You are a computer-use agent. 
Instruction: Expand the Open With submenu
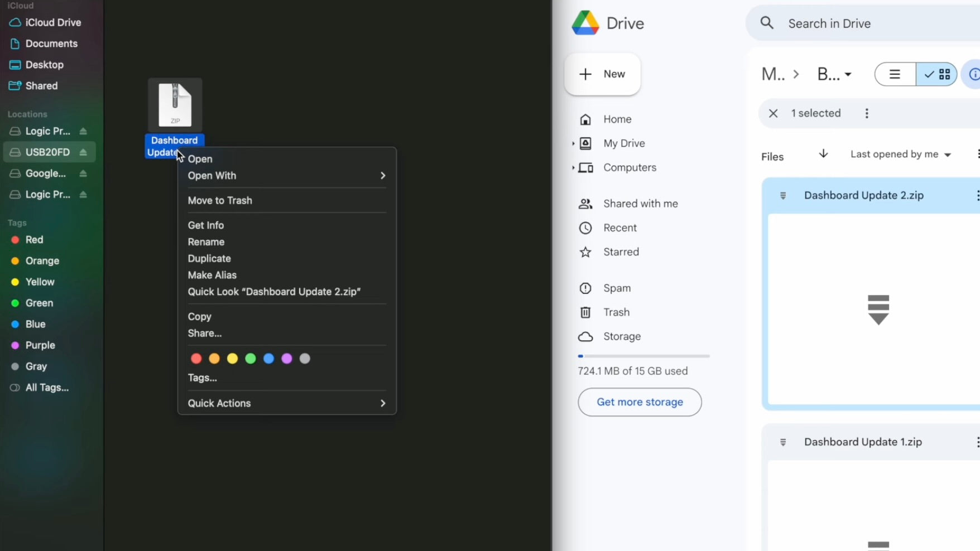pos(382,176)
